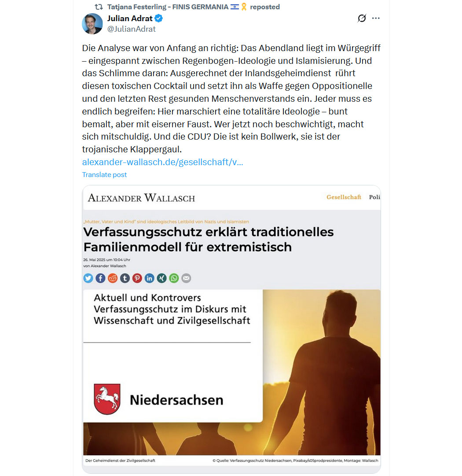Click the Twitter share icon
462x476 pixels.
point(88,278)
